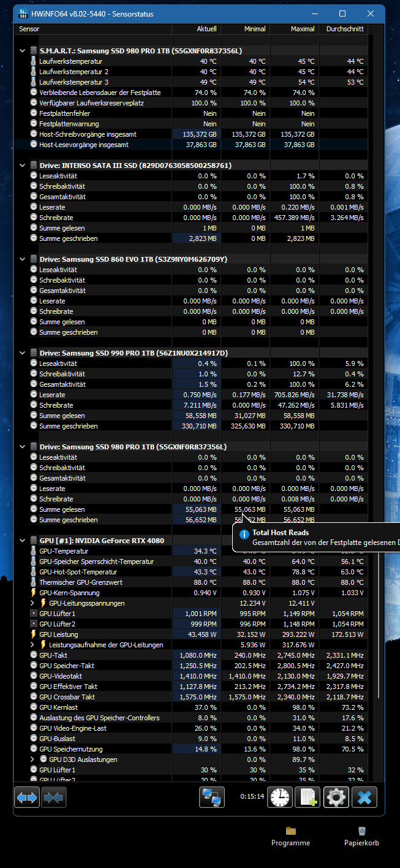
Task: Open sensor settings with the gear icon
Action: click(x=336, y=797)
